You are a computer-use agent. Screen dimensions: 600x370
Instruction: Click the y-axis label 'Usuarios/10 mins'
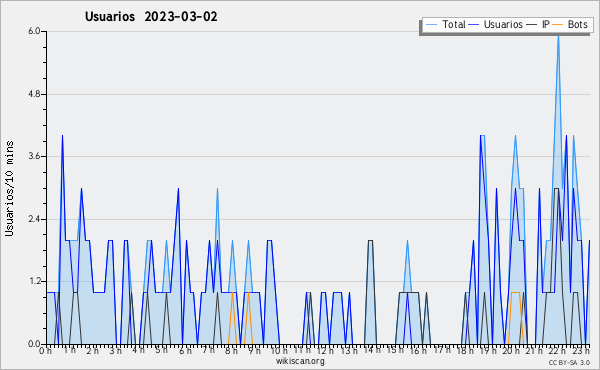point(9,189)
